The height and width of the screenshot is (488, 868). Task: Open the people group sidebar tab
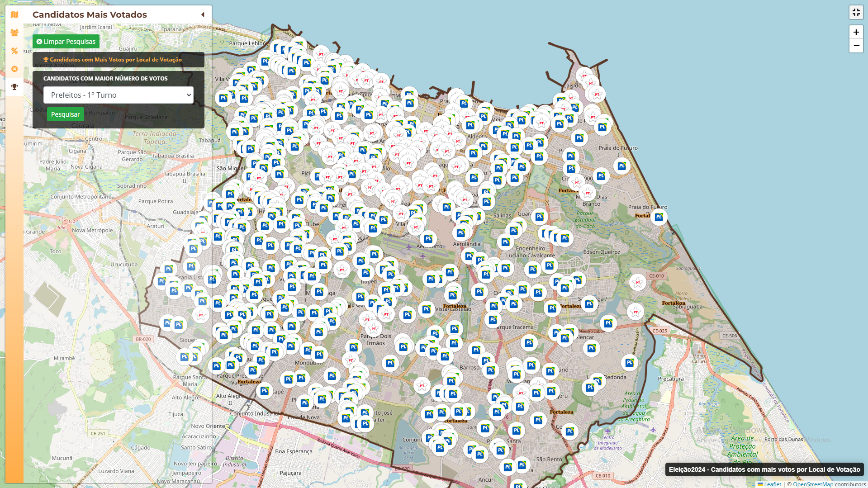(x=14, y=33)
